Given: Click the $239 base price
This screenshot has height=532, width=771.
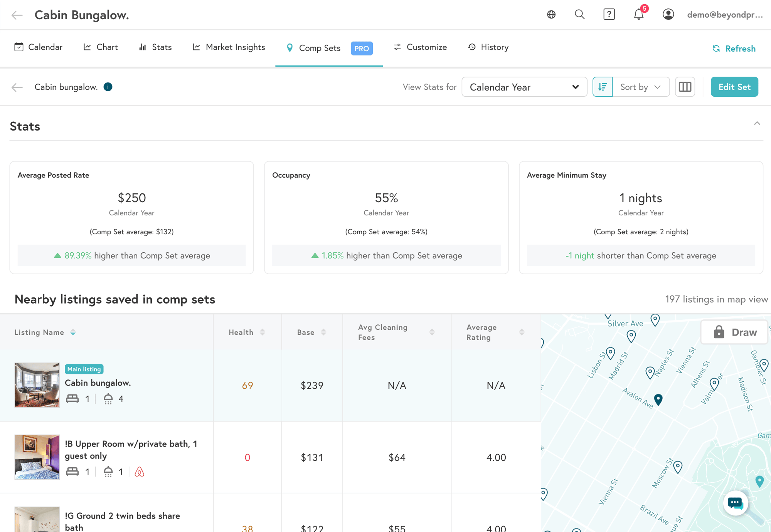Looking at the screenshot, I should 312,385.
